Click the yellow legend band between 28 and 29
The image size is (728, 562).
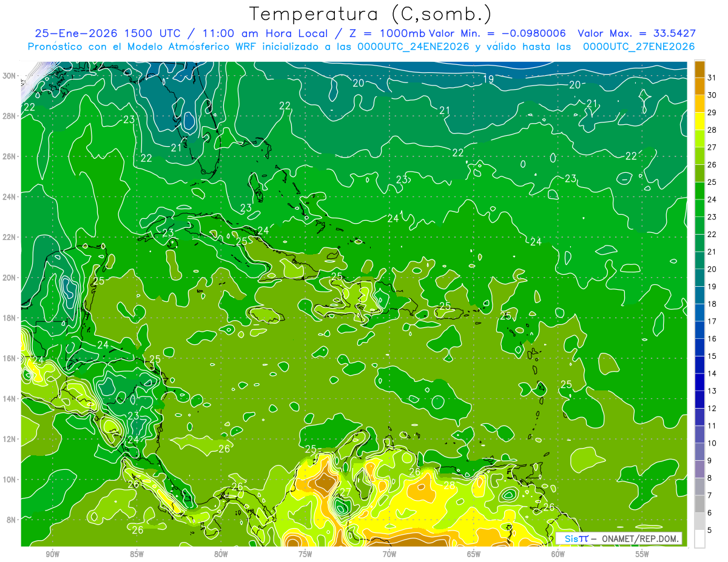[699, 121]
